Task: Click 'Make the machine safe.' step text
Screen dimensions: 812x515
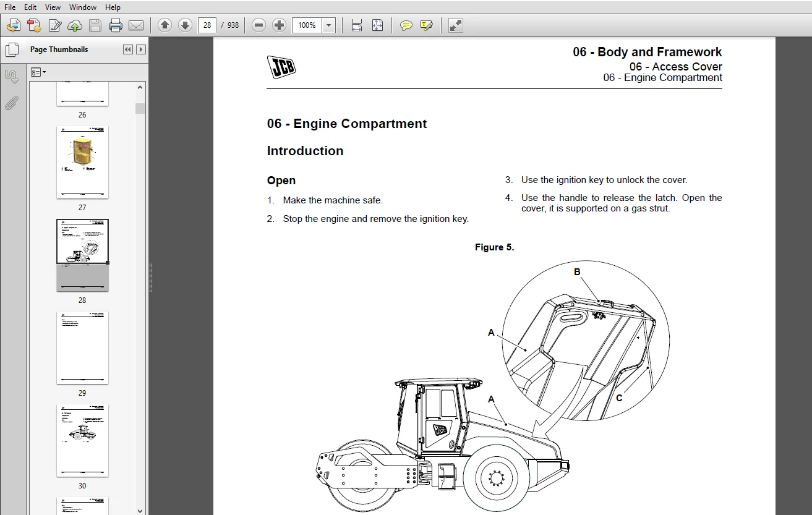Action: [333, 200]
